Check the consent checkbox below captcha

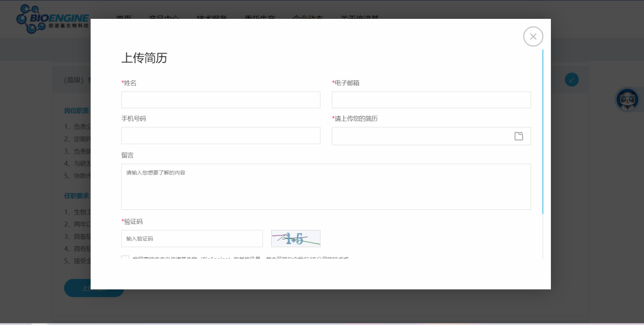tap(125, 258)
